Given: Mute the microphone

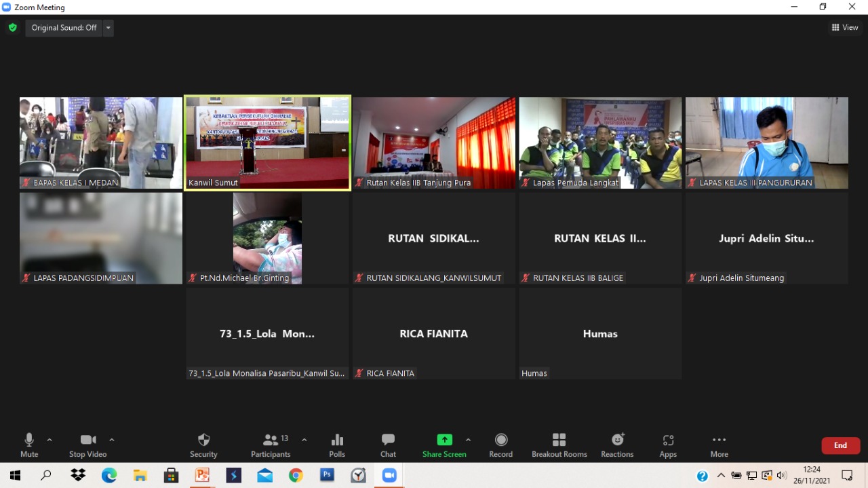Looking at the screenshot, I should coord(29,445).
